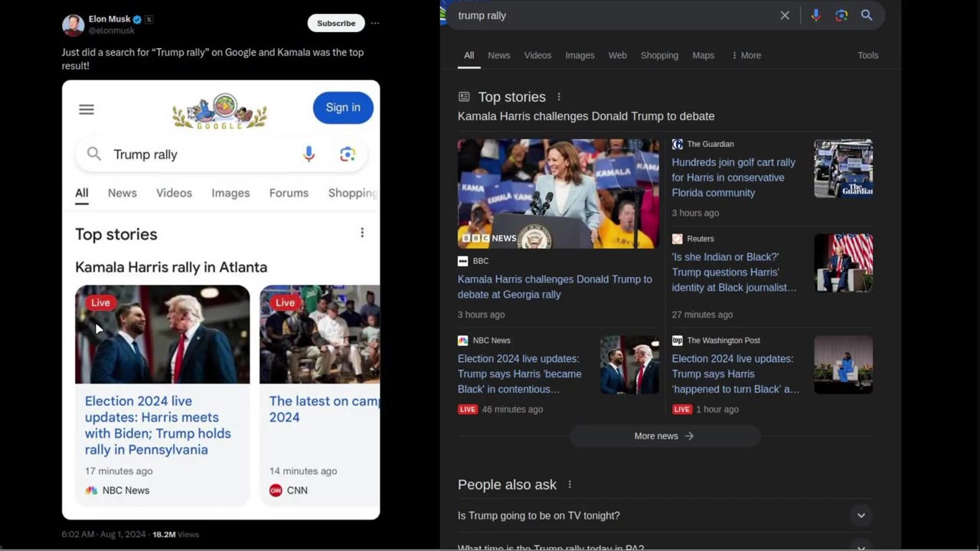Click the Subscribe button on the tweet
Image resolution: width=980 pixels, height=551 pixels.
tap(336, 23)
